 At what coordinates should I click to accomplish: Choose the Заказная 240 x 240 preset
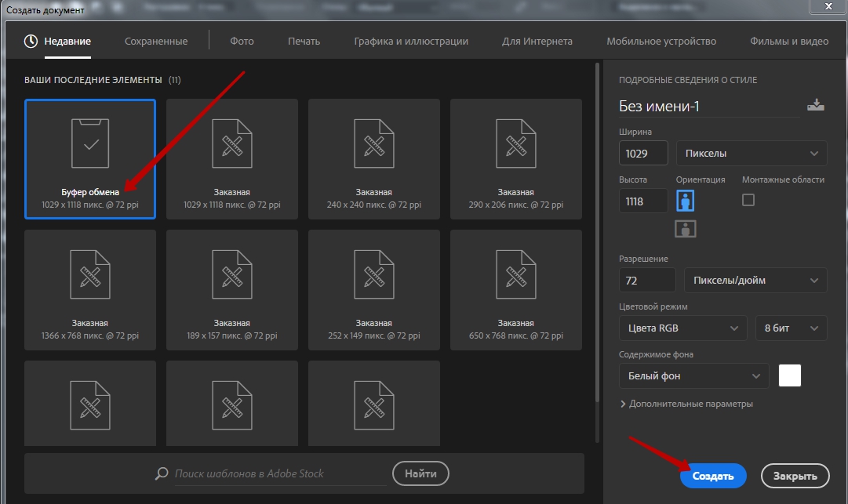(x=373, y=158)
